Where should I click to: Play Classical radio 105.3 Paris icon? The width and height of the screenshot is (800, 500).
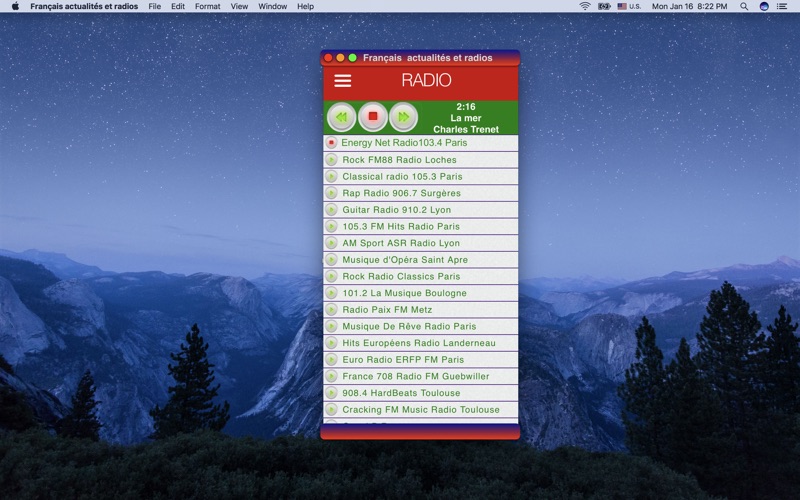point(331,177)
